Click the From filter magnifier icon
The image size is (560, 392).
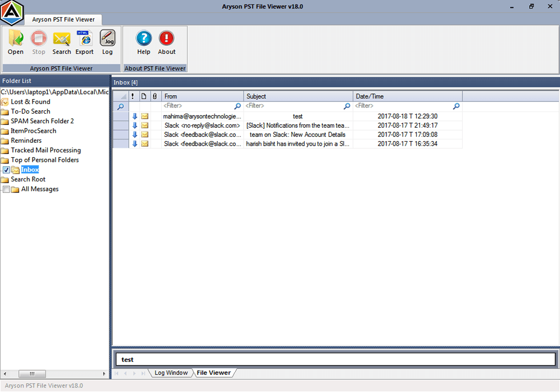pos(237,106)
